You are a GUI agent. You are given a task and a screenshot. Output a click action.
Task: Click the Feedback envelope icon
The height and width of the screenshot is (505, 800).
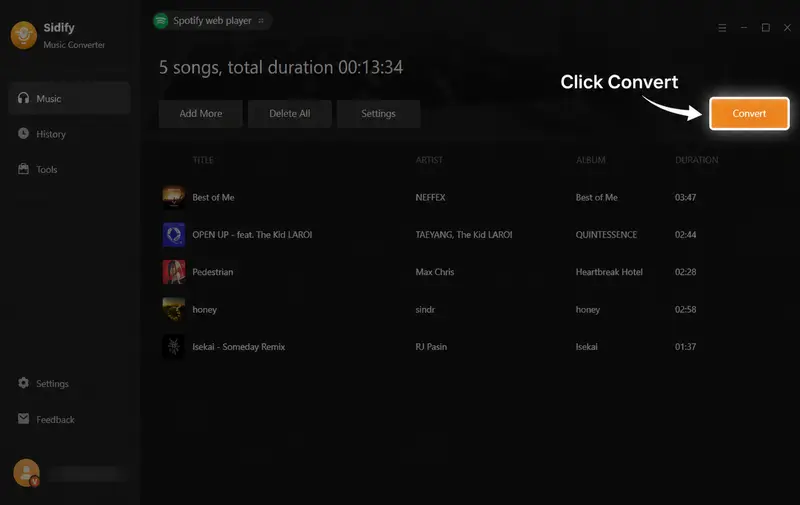[x=23, y=418]
